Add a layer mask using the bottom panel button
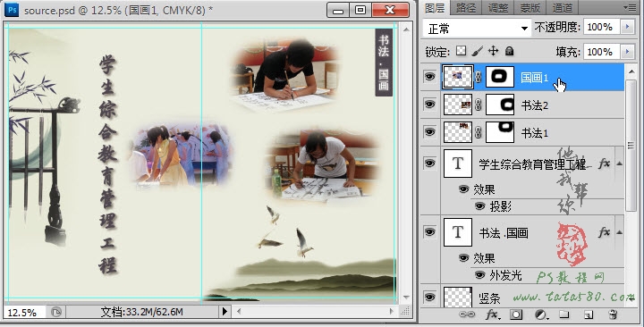644x327 pixels. 516,314
